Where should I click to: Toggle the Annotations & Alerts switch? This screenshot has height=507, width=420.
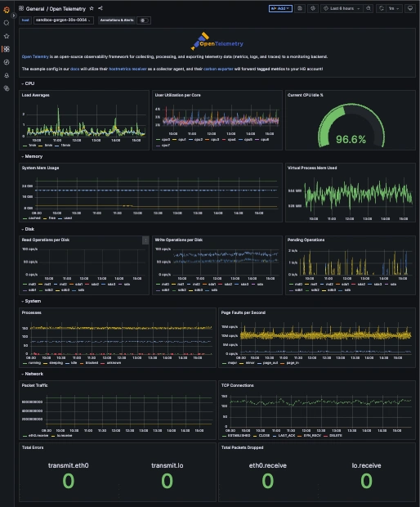144,20
